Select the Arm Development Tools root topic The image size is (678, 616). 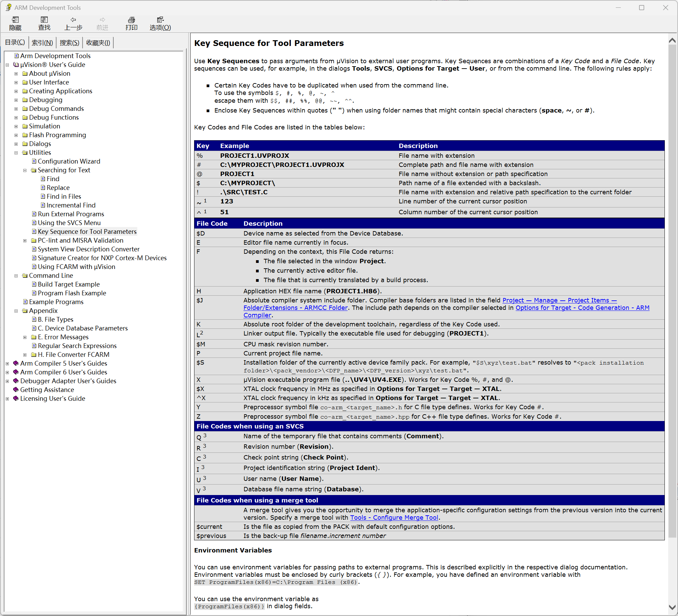tap(55, 56)
